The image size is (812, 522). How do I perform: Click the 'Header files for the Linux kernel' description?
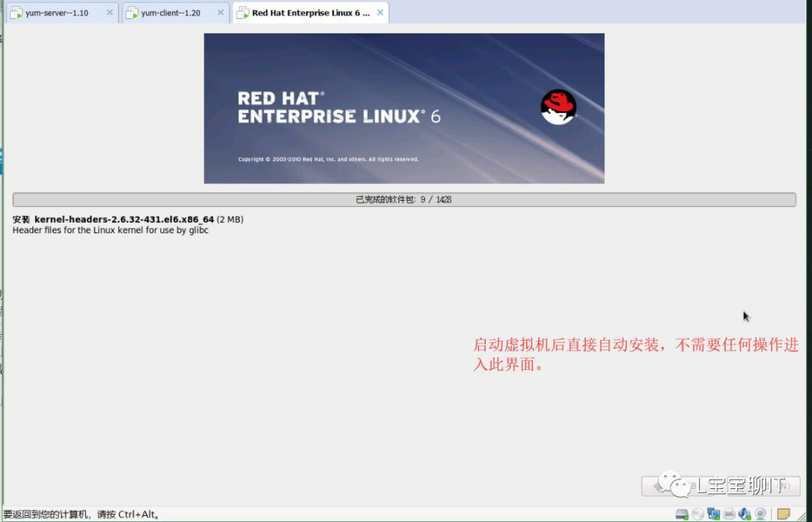(111, 230)
